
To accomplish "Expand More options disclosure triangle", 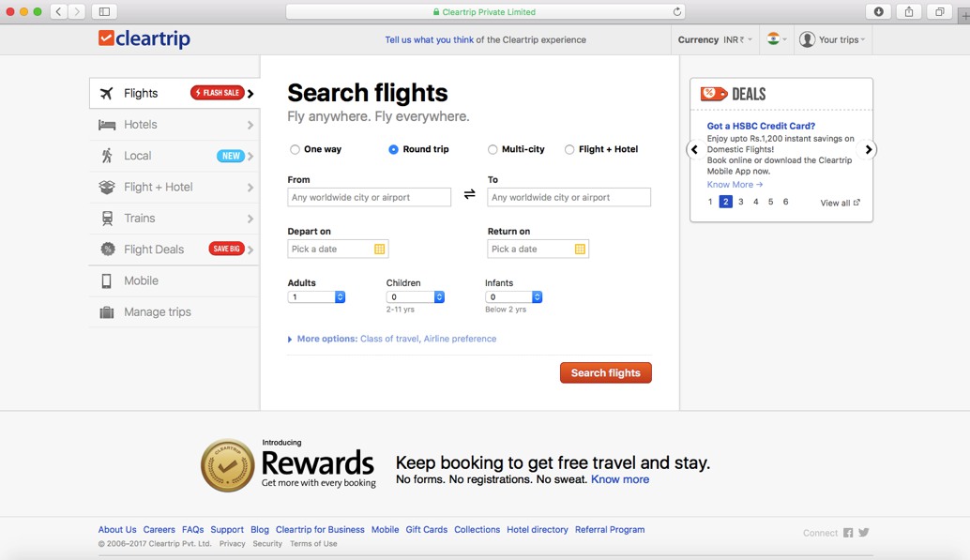I will tap(290, 339).
